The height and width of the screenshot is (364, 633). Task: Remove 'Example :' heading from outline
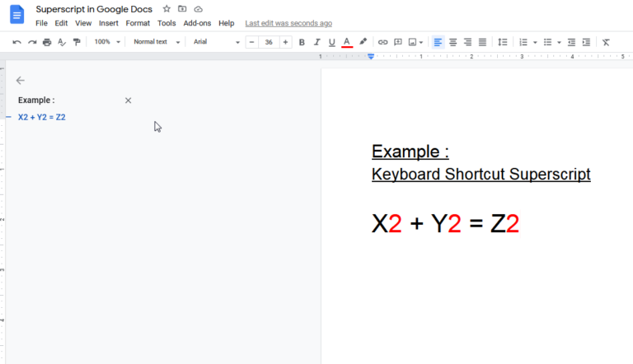[x=128, y=100]
